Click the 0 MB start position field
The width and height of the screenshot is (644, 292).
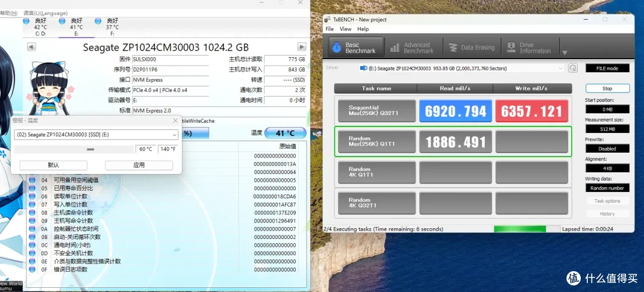[x=607, y=109]
